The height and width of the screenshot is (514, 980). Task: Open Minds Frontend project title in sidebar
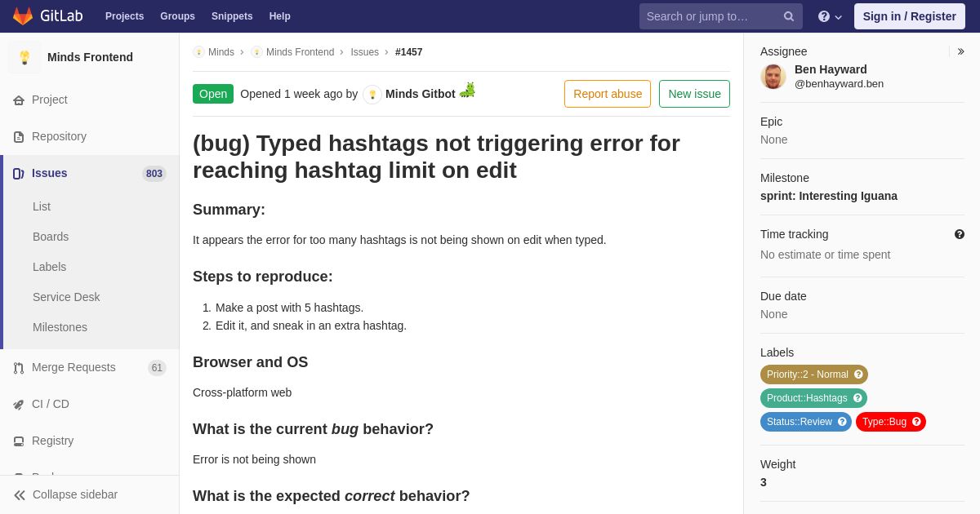tap(90, 57)
